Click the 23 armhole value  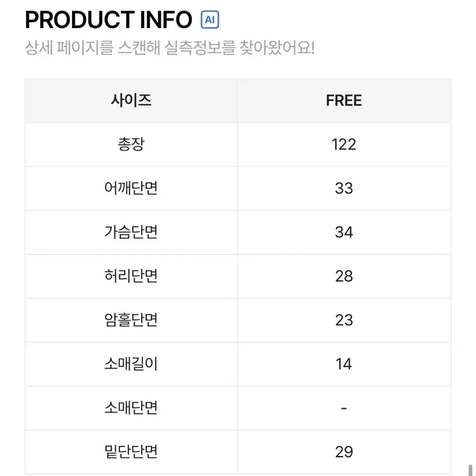tap(344, 320)
